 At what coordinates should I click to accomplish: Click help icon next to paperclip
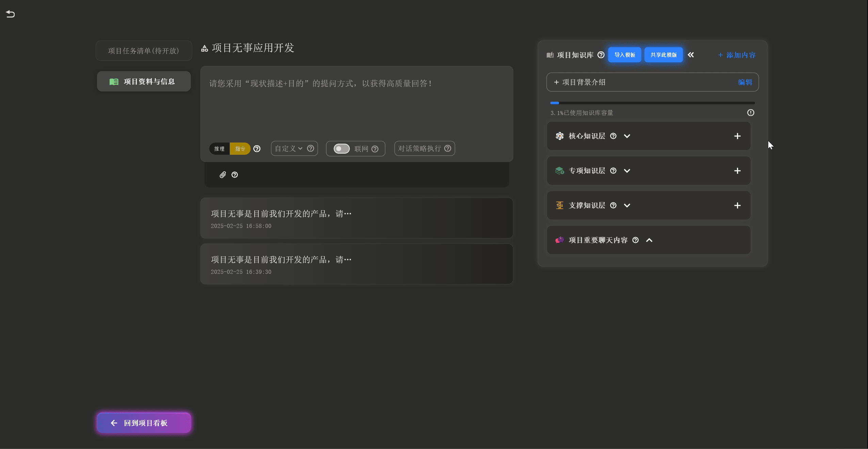coord(235,175)
